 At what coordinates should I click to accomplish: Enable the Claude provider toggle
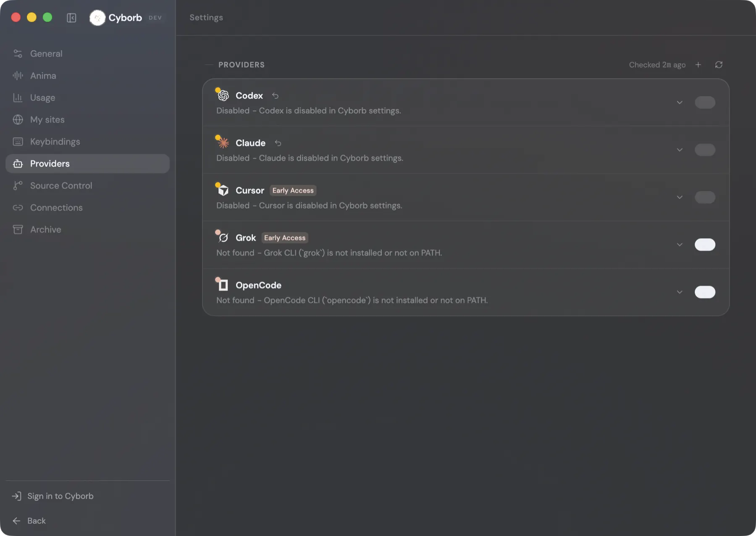705,150
